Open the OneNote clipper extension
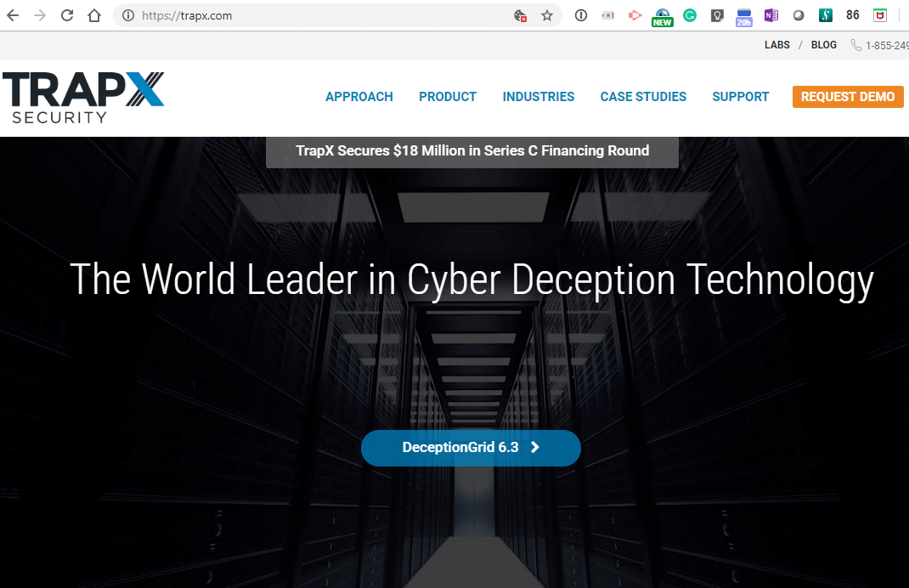 tap(771, 15)
